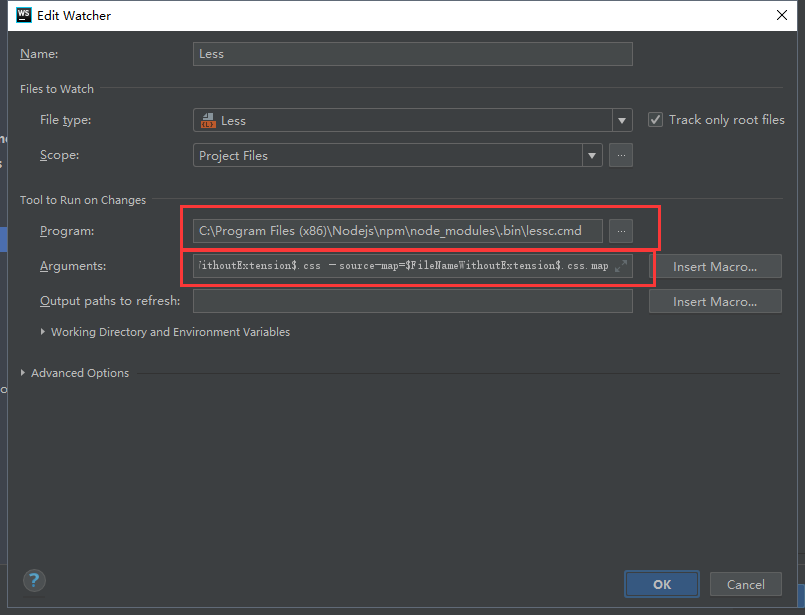Viewport: 805px width, 615px height.
Task: Open the File type dropdown
Action: (x=621, y=119)
